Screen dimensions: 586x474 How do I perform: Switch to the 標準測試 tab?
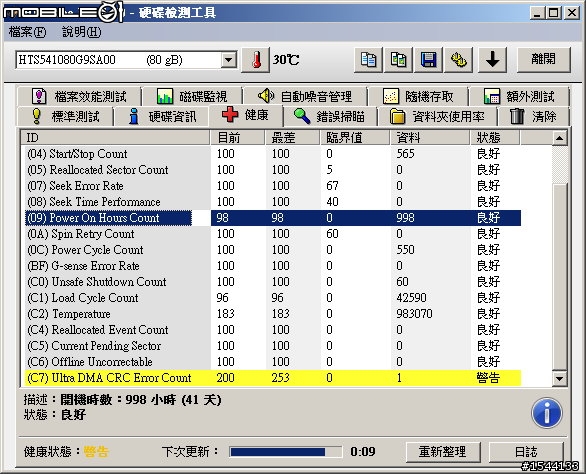click(65, 116)
